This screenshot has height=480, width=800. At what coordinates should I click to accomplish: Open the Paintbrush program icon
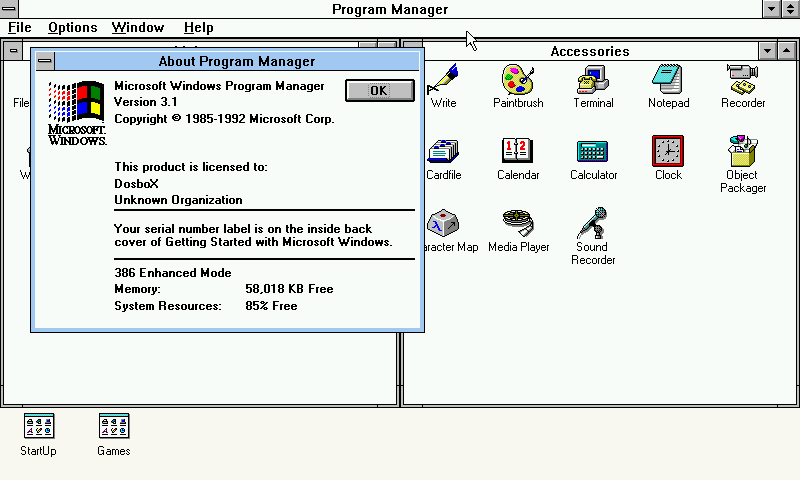click(518, 79)
